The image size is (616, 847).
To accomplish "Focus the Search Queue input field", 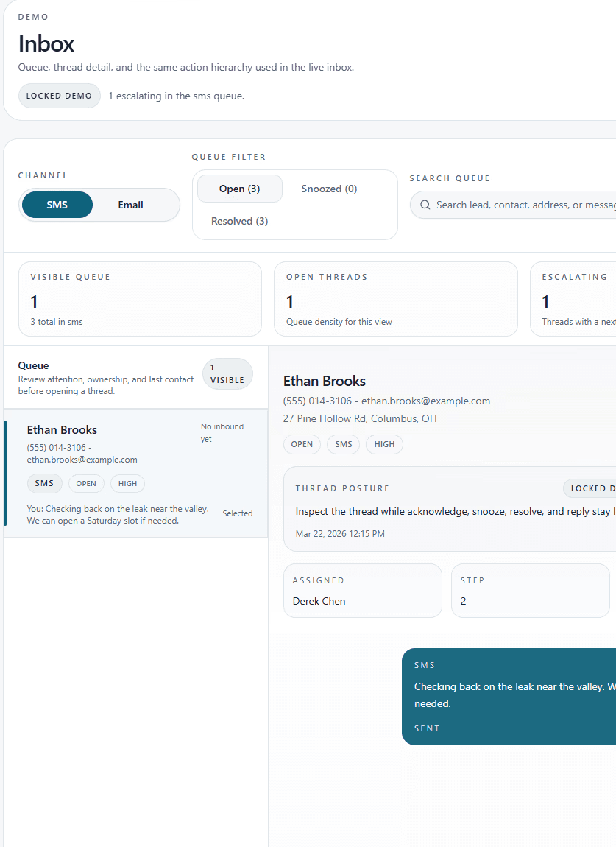I will [514, 205].
